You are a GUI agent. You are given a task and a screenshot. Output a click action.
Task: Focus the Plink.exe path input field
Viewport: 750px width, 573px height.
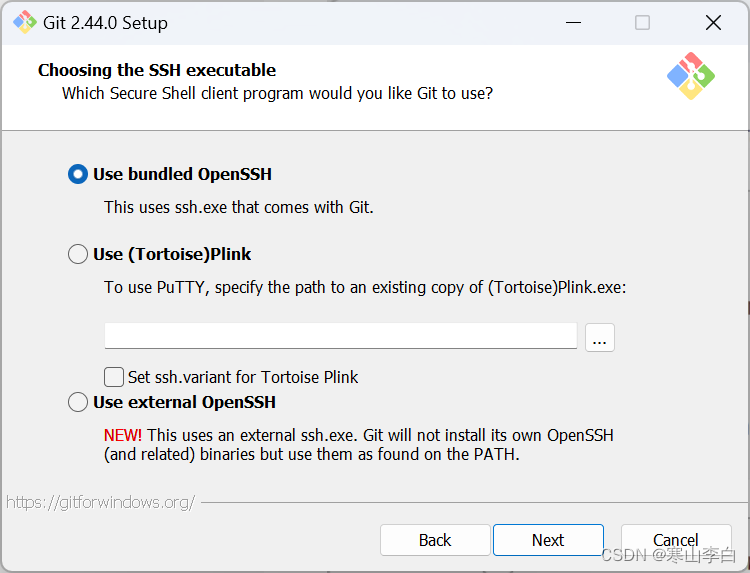341,336
